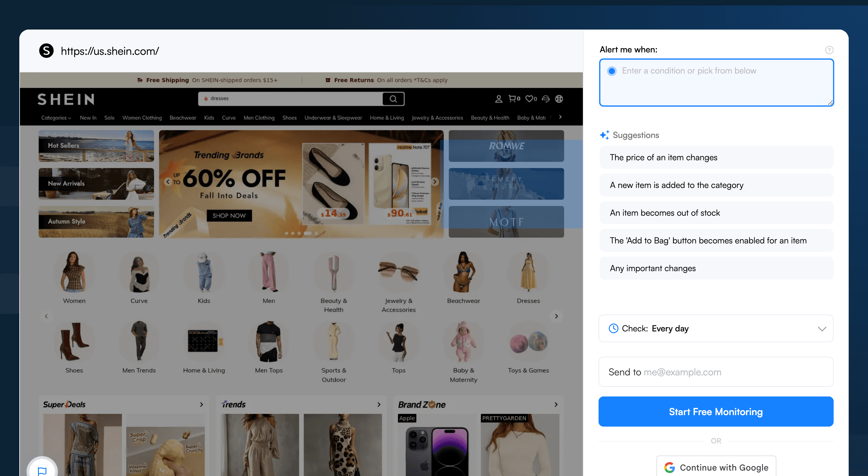Click the Start Free Monitoring button
This screenshot has height=476, width=868.
coord(716,411)
